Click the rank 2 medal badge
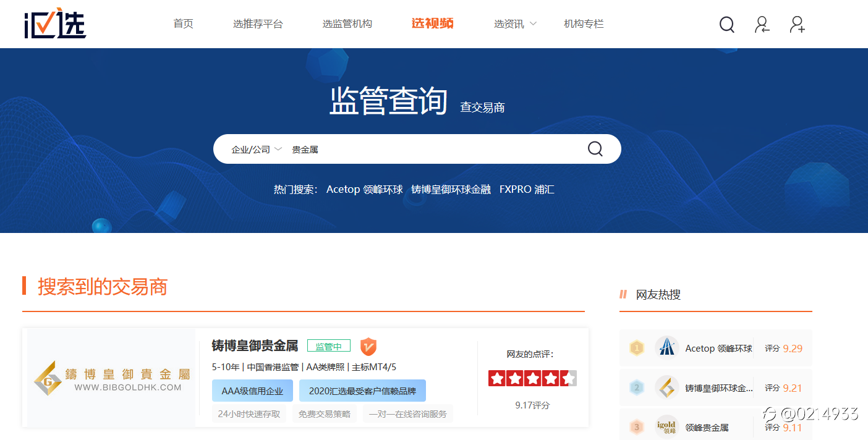Screen dimensions: 868x440 click(x=637, y=387)
